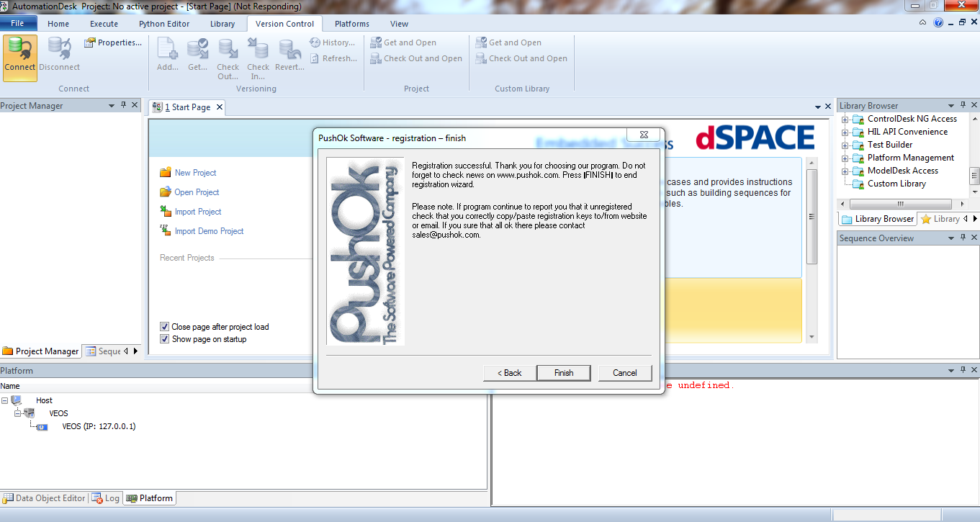Switch to the Python Editor ribbon tab
The image size is (980, 522).
[164, 24]
